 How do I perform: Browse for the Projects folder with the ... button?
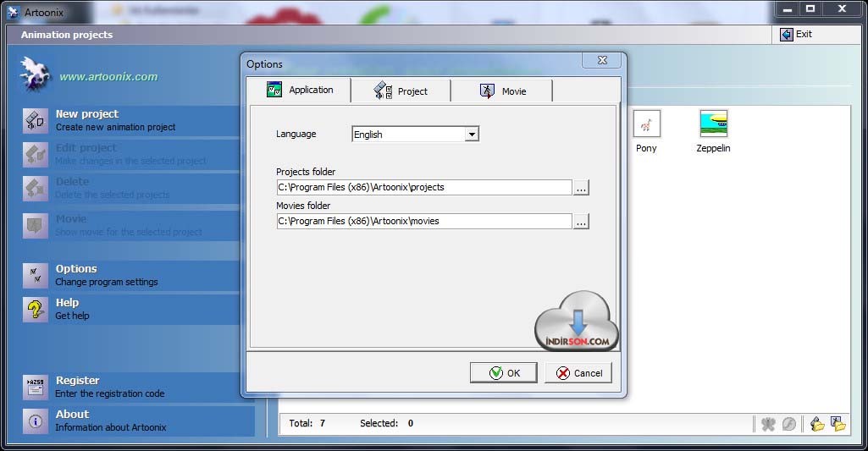click(581, 188)
